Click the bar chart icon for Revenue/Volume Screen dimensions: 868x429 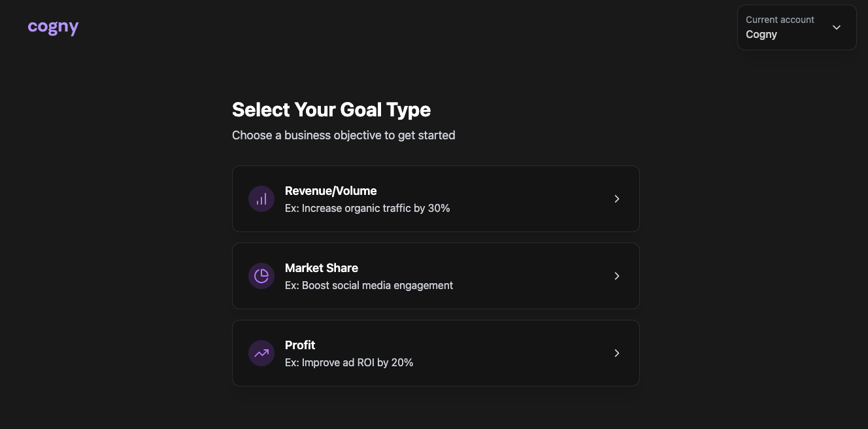click(261, 199)
